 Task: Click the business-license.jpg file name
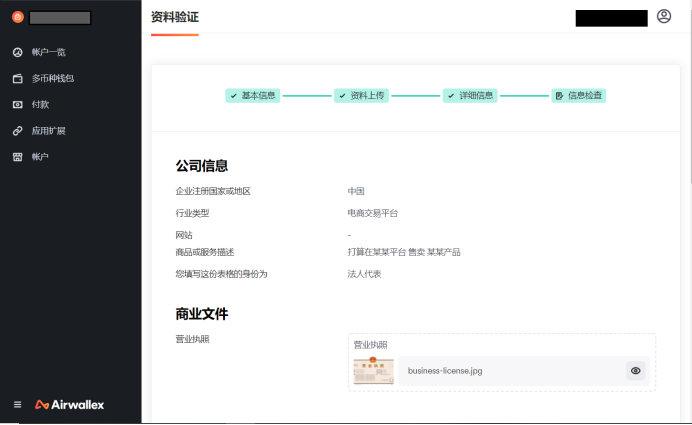click(x=445, y=371)
